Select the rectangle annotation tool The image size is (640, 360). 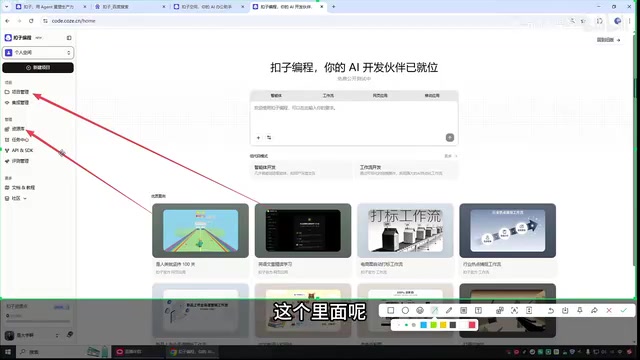pos(391,311)
